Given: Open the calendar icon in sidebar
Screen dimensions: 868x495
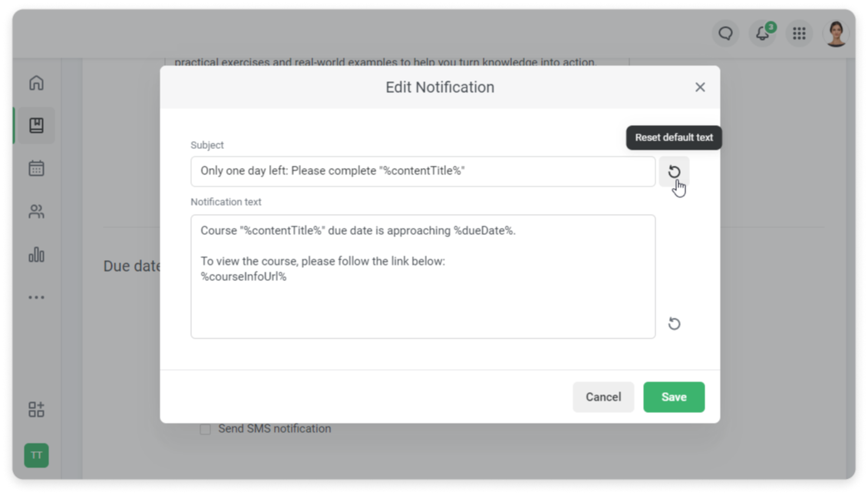Looking at the screenshot, I should pos(36,168).
